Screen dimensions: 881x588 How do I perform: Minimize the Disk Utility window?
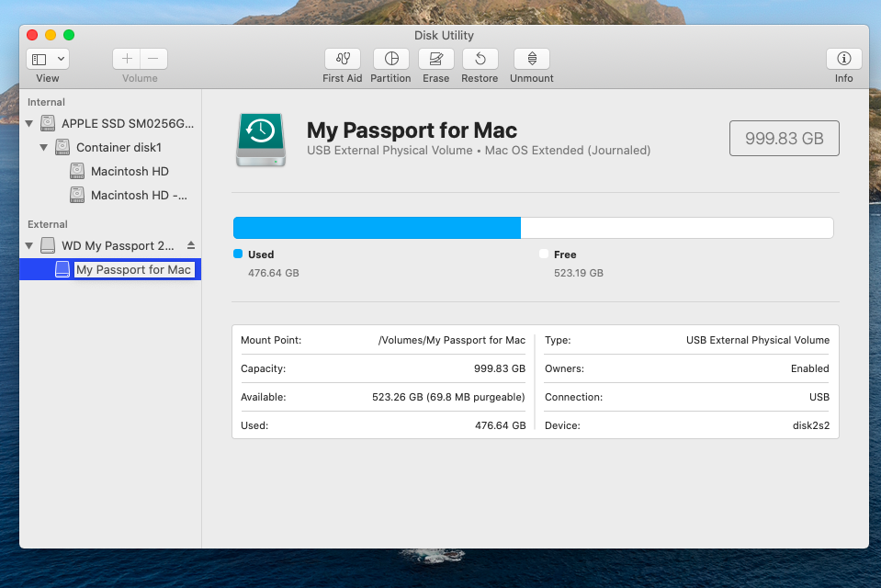tap(51, 35)
